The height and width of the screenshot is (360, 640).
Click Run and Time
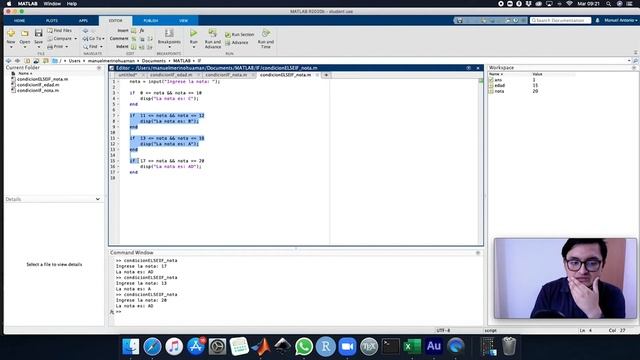coord(266,38)
